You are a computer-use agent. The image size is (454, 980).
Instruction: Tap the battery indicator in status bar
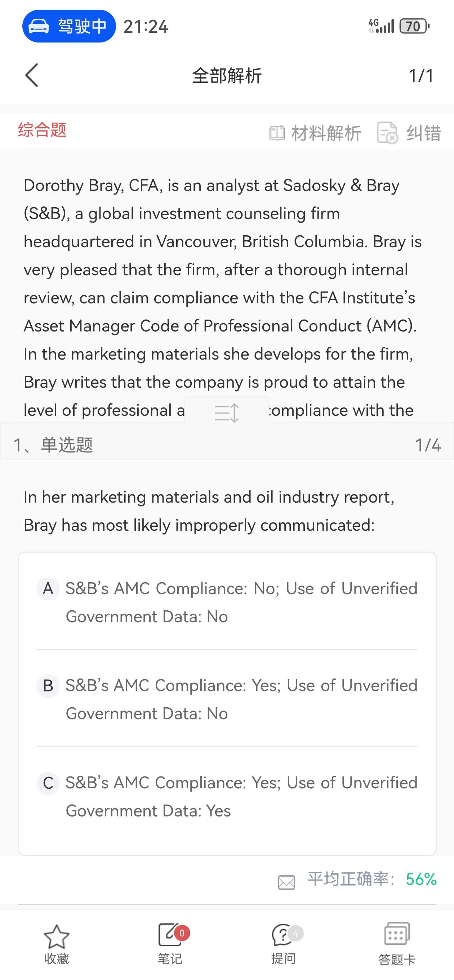pos(414,26)
